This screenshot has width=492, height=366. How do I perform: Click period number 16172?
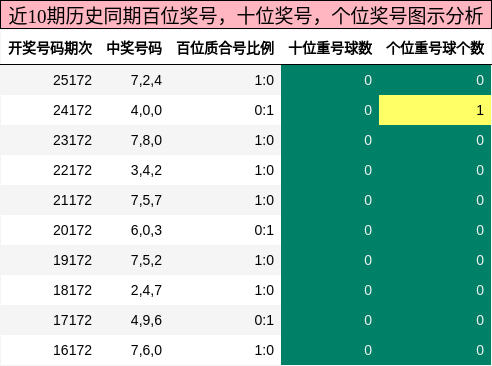pos(72,350)
